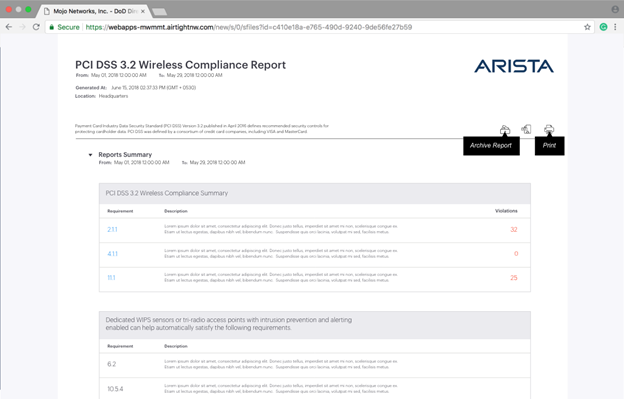Click the Print tooltip label
The width and height of the screenshot is (624, 399).
[549, 146]
